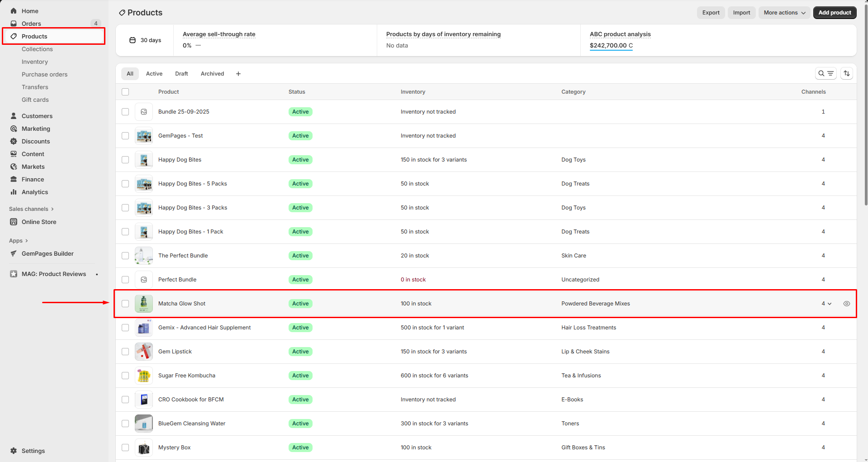Click the search and filter icon
The height and width of the screenshot is (462, 868).
825,73
